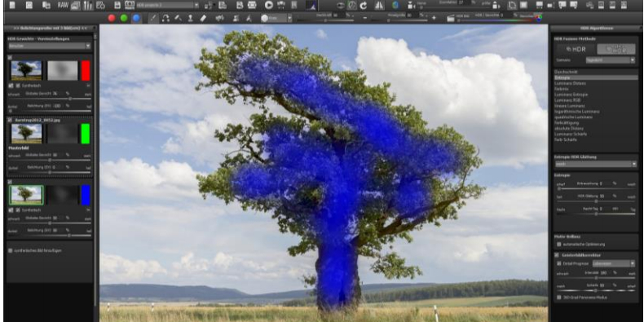Toggle the Detail-Prognose checkbox

559,263
